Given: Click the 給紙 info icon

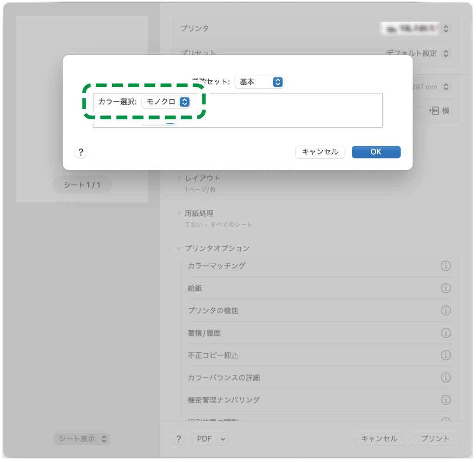Looking at the screenshot, I should (x=446, y=288).
